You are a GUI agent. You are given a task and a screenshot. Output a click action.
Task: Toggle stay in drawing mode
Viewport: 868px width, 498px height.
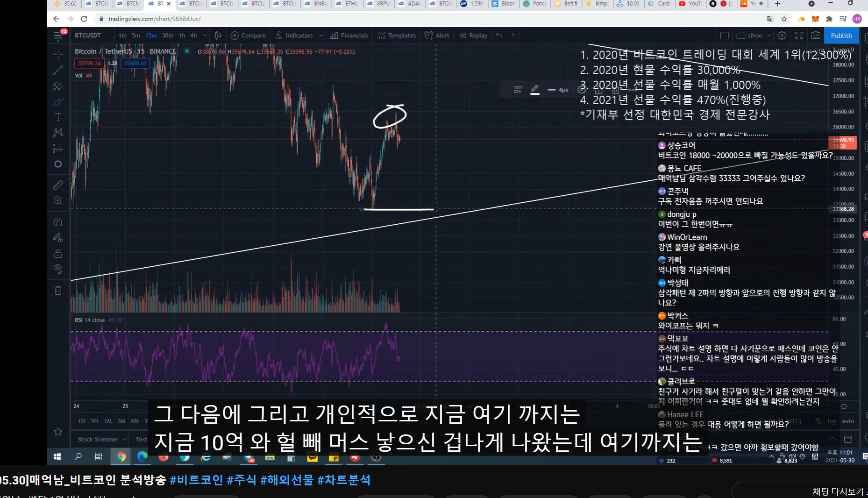(58, 237)
